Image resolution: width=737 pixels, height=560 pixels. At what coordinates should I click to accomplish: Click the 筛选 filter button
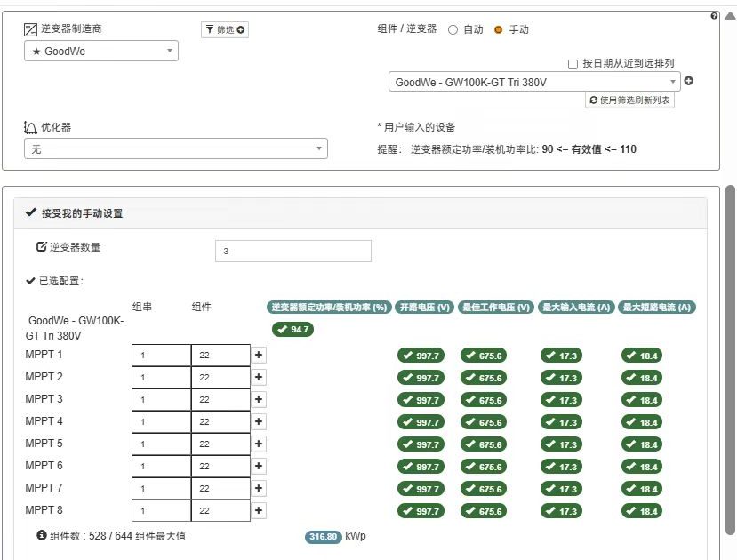click(x=225, y=29)
